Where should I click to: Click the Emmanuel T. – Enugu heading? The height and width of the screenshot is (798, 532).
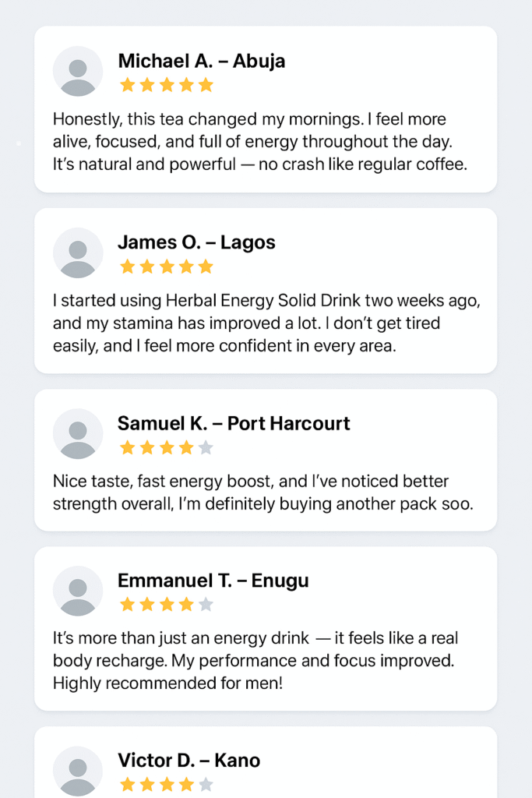(213, 581)
